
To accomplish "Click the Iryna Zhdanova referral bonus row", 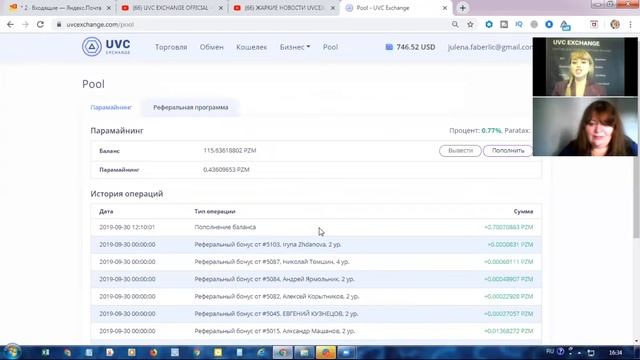I will [x=316, y=244].
